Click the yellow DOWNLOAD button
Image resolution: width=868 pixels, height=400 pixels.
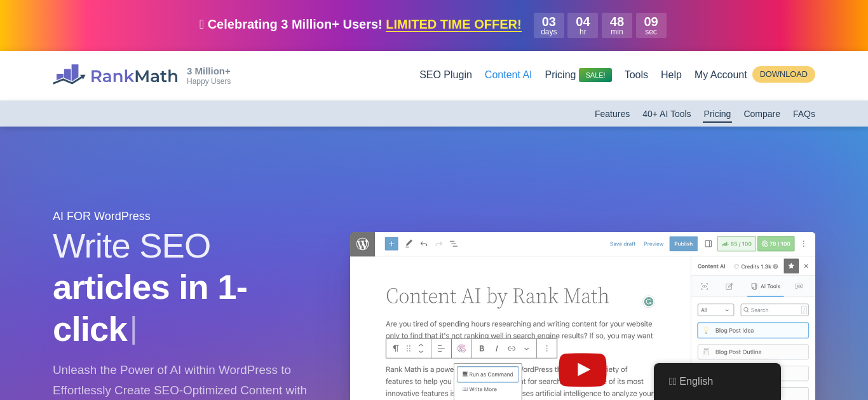pyautogui.click(x=783, y=74)
